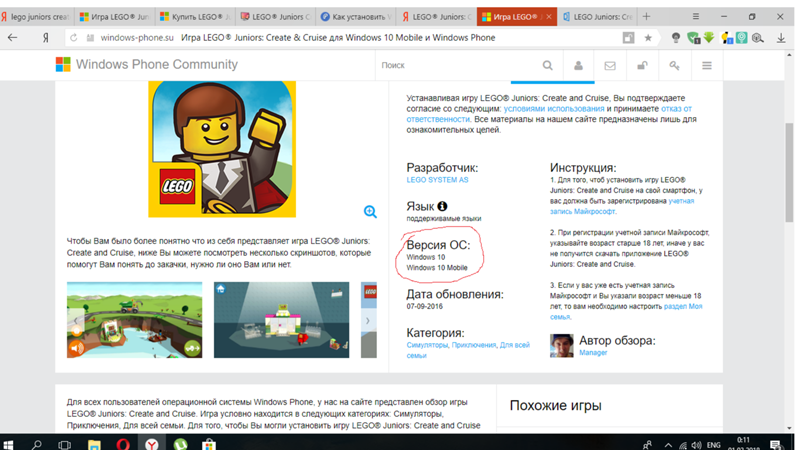Click the Windows Phone Community logo
800x450 pixels.
point(147,64)
